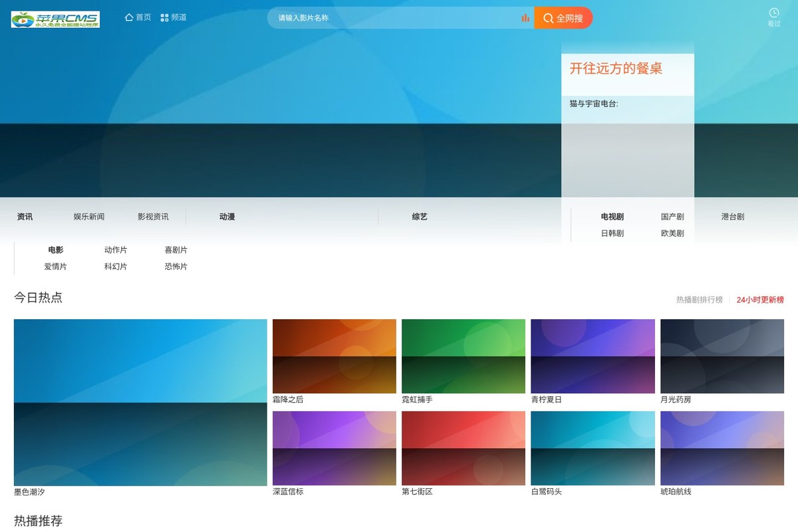Viewport: 798px width, 532px height.
Task: Click the 第七街区 title text
Action: click(417, 491)
